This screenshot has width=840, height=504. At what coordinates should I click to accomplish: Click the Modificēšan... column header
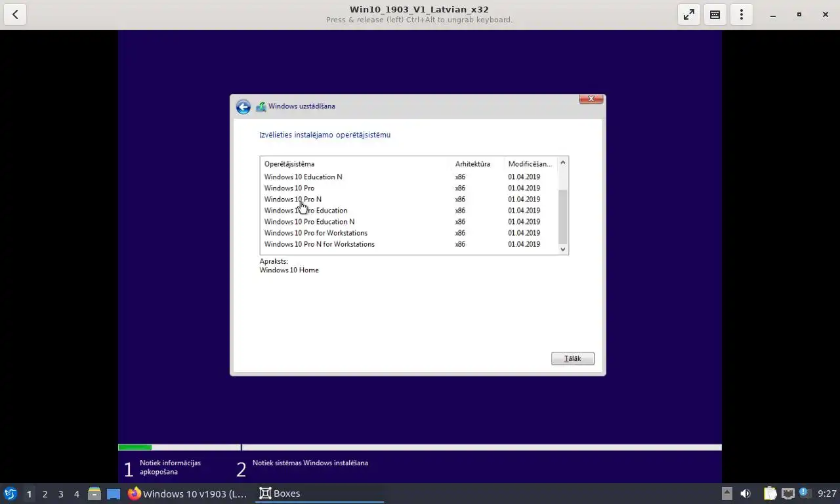pos(530,163)
